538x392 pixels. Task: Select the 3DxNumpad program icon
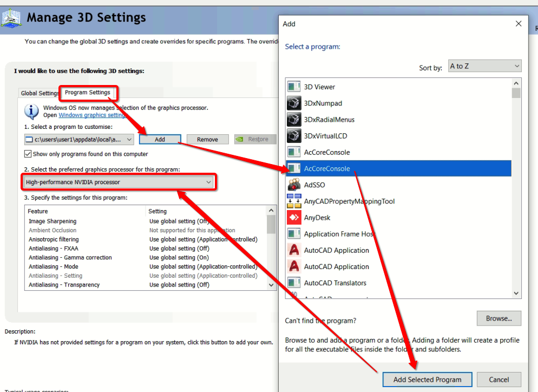(293, 103)
